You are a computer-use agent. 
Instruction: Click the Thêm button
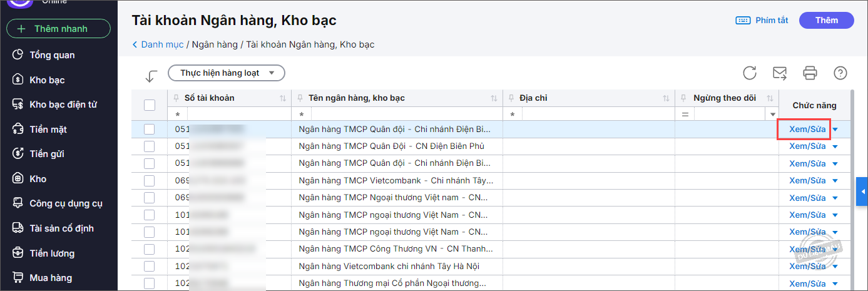[x=826, y=21]
